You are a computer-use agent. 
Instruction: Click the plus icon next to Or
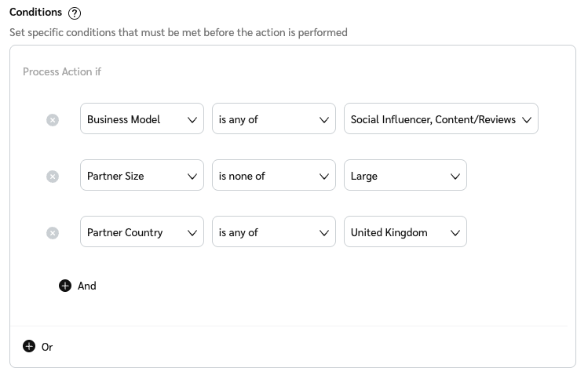29,347
